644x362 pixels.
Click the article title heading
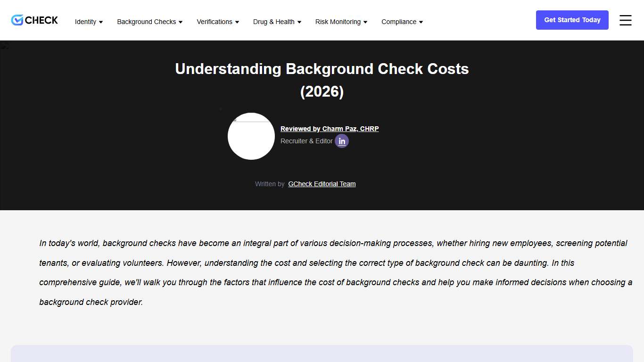[x=322, y=80]
